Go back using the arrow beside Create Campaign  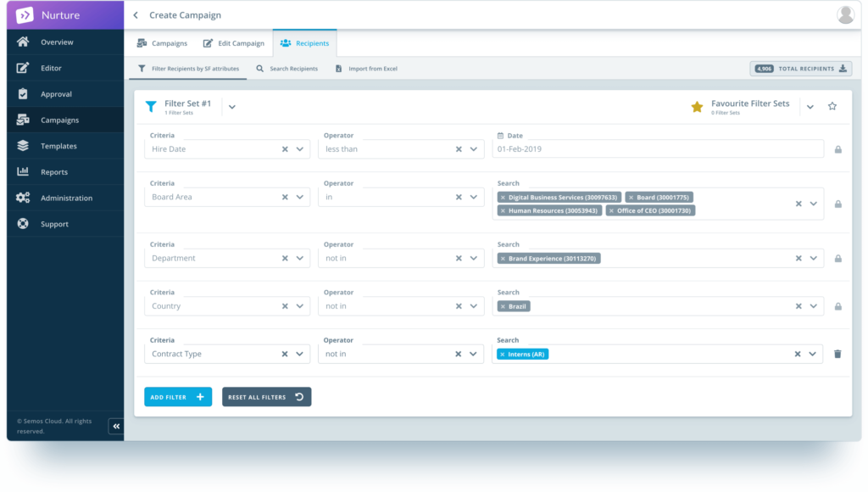coord(136,15)
